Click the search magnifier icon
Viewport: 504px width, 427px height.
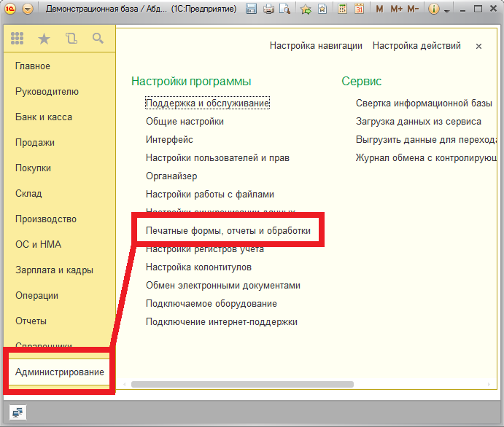98,39
